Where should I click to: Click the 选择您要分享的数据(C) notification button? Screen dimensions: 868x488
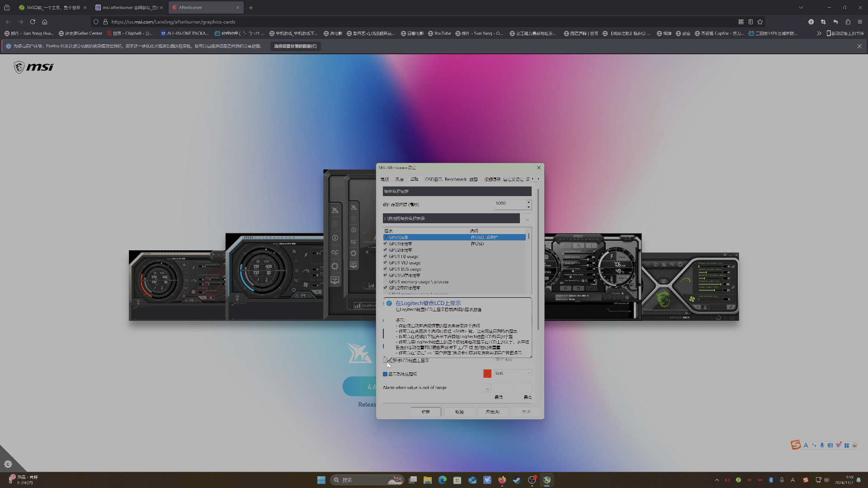coord(295,46)
